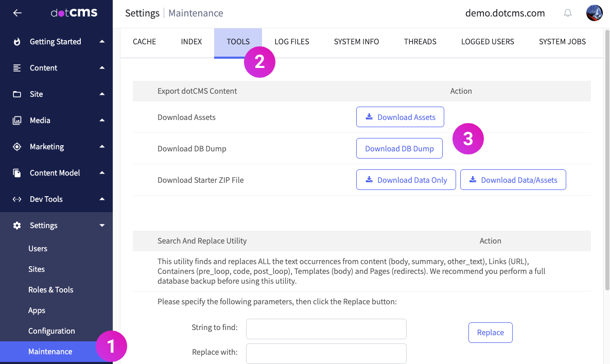610x364 pixels.
Task: Open the user avatar menu
Action: pos(594,13)
